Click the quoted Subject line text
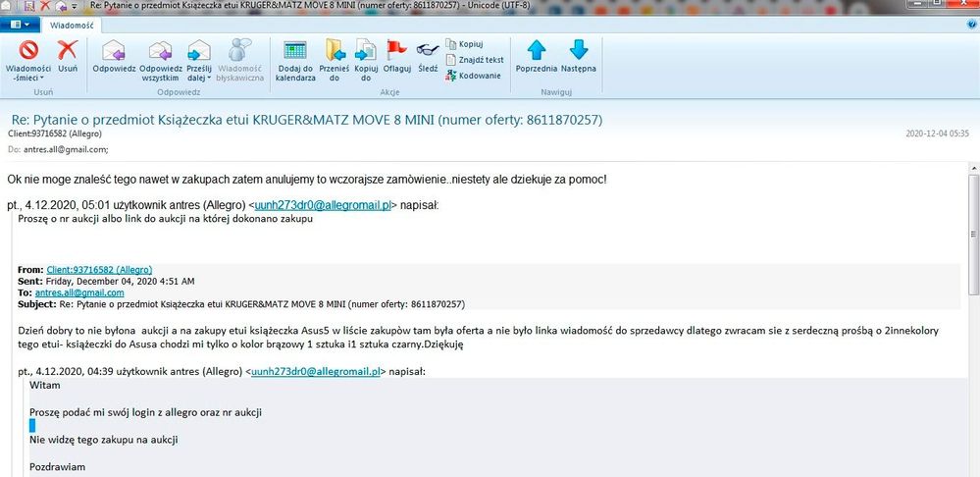This screenshot has width=980, height=477. click(241, 304)
